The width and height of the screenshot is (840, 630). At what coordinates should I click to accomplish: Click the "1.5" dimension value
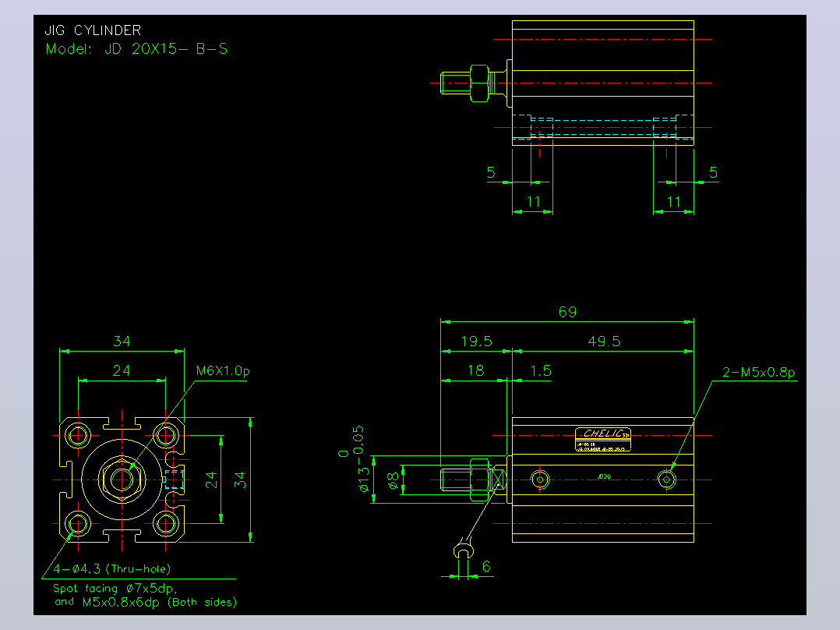pos(541,370)
